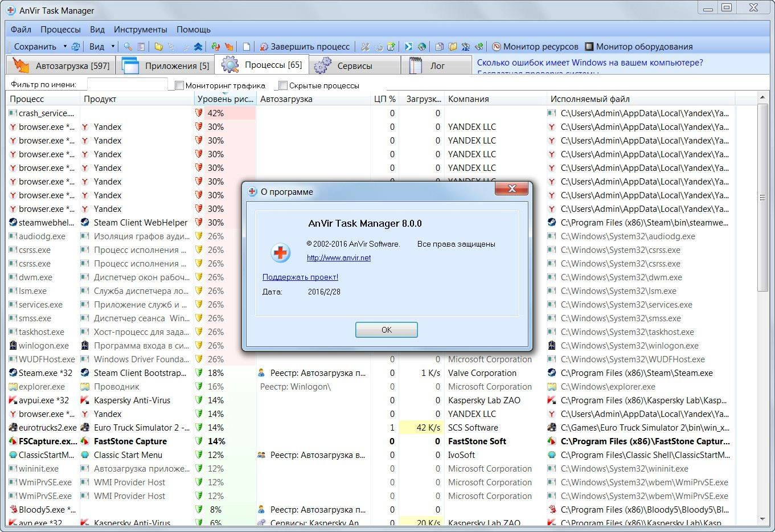Open the Файл menu
This screenshot has height=532, width=775.
pyautogui.click(x=21, y=30)
